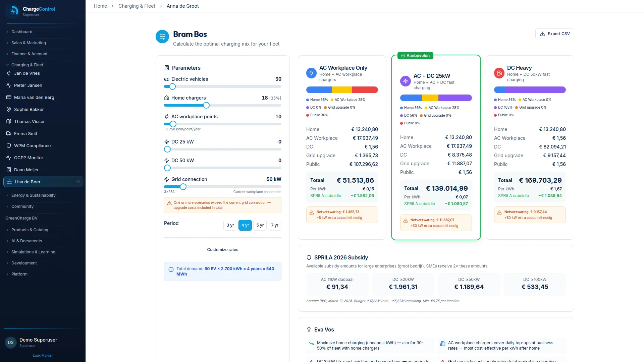Export results with Export CSV
The image size is (644, 362).
pos(555,34)
